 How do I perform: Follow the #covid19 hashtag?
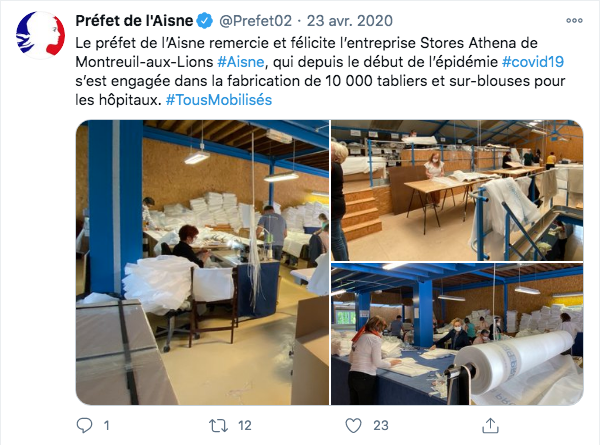[533, 62]
